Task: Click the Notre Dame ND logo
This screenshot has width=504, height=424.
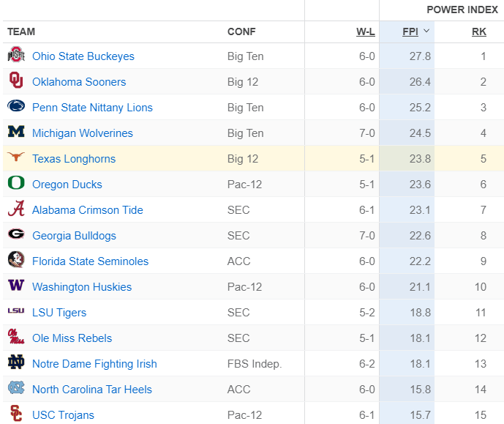Action: tap(16, 362)
